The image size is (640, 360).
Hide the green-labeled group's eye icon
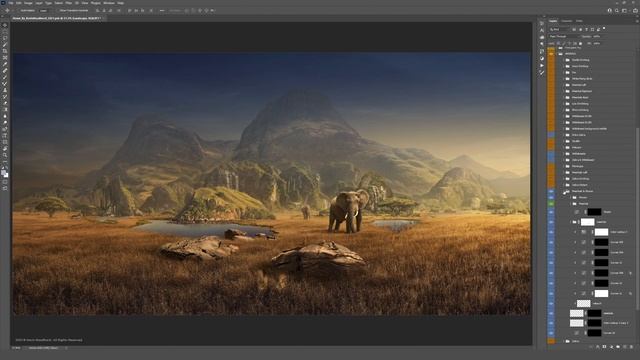(551, 204)
